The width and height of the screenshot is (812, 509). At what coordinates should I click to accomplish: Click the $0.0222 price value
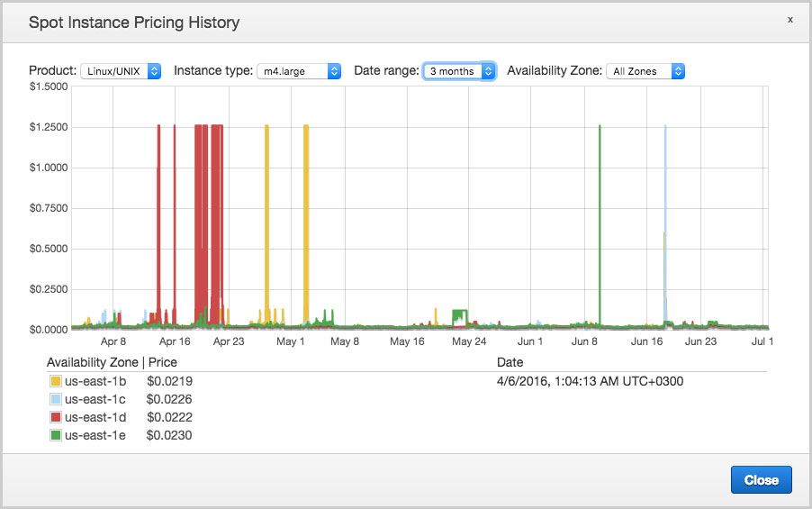point(170,417)
